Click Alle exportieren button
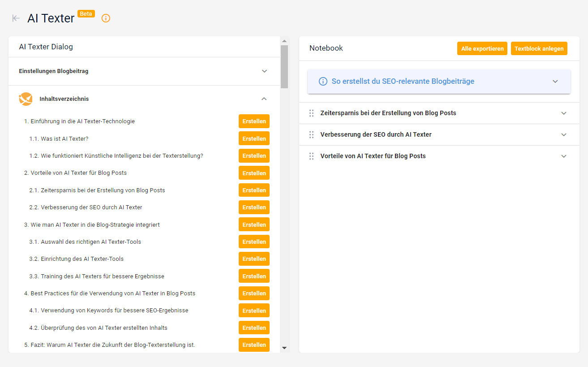 coord(482,48)
